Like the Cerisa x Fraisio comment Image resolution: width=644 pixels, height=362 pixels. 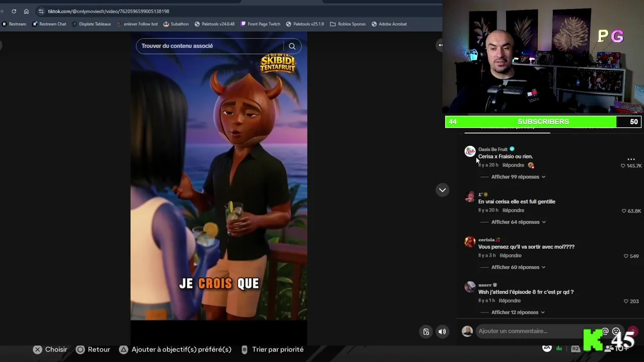623,165
